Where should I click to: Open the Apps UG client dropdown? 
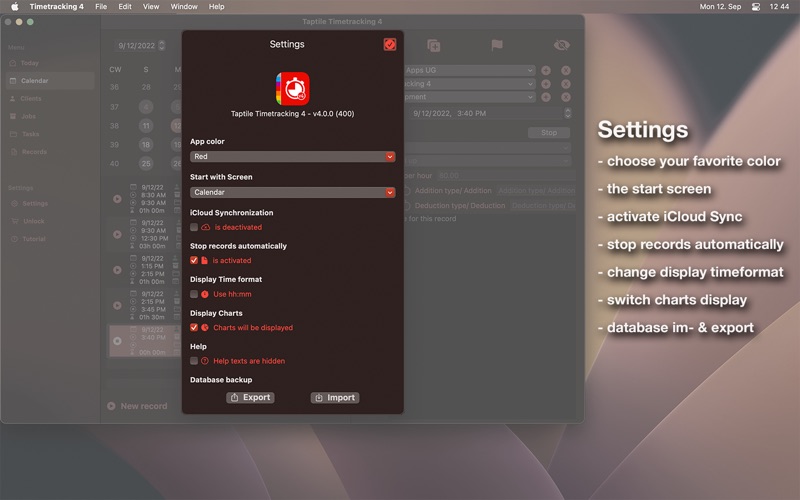[x=469, y=70]
